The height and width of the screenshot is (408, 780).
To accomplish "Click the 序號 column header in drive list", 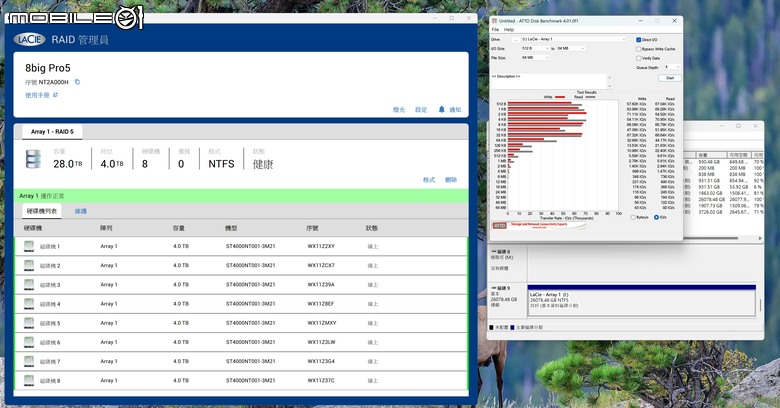I will pyautogui.click(x=312, y=228).
